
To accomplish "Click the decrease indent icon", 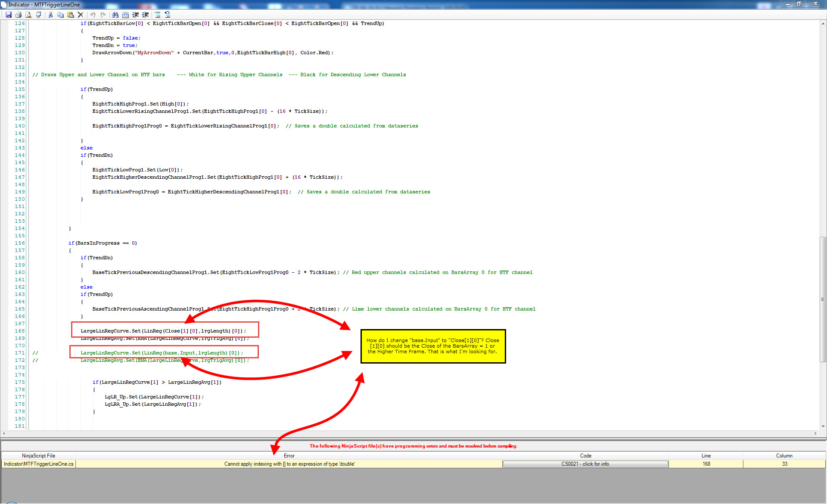I will tap(136, 15).
